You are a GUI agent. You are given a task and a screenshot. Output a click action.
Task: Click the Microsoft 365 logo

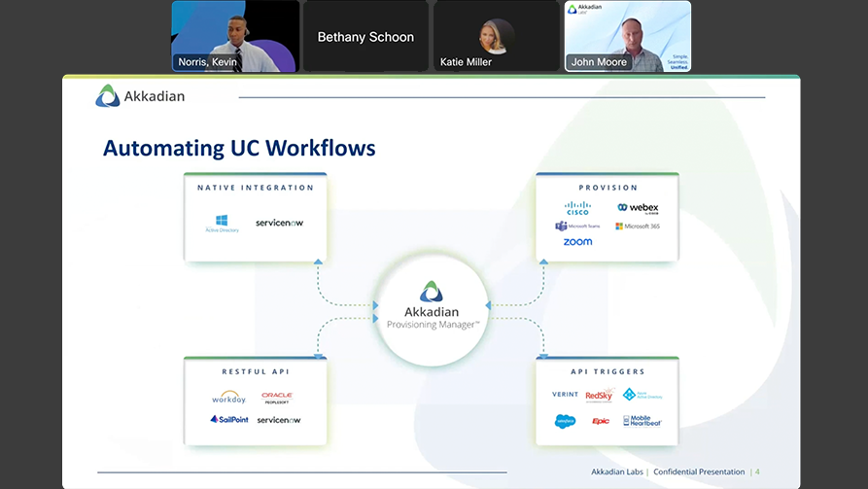point(638,226)
